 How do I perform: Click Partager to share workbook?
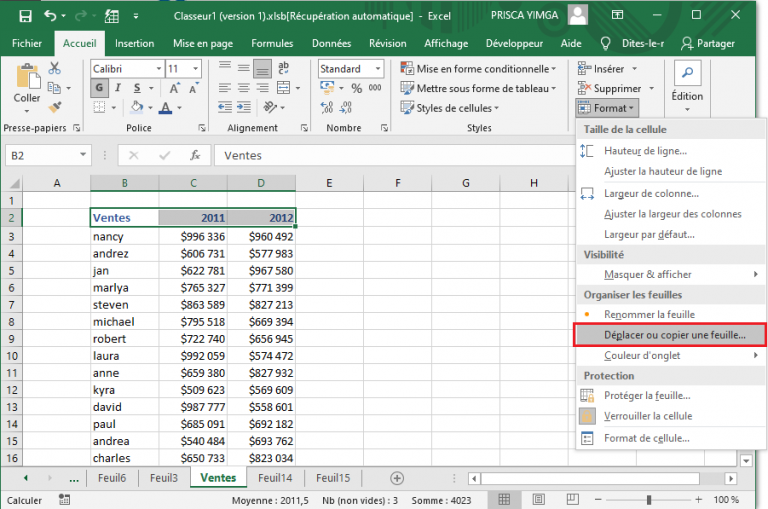708,43
